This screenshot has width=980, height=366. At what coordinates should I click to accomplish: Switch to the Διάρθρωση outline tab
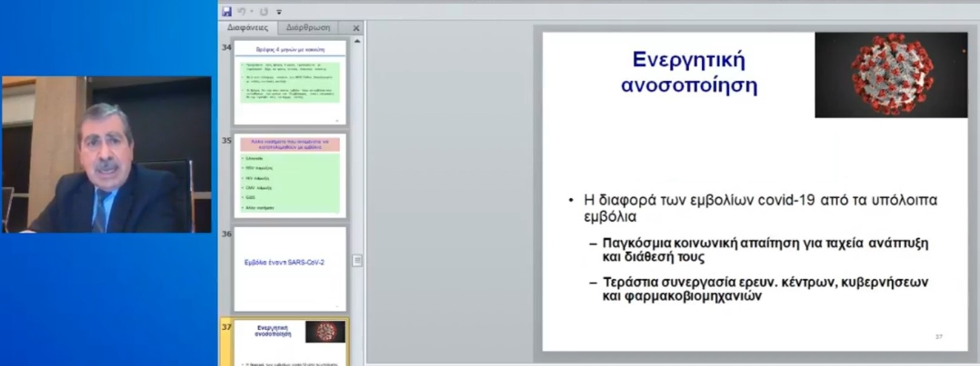tap(308, 28)
